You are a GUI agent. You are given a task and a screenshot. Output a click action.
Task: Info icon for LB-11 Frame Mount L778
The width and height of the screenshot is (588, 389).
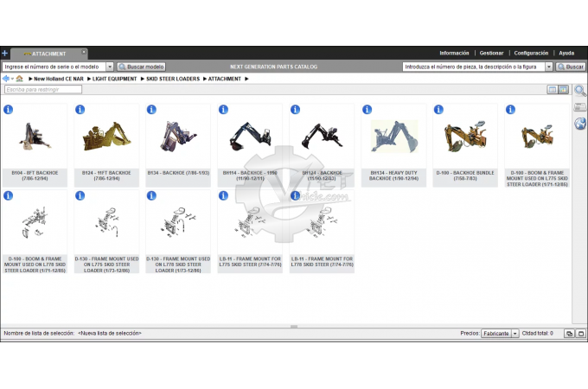pyautogui.click(x=296, y=195)
